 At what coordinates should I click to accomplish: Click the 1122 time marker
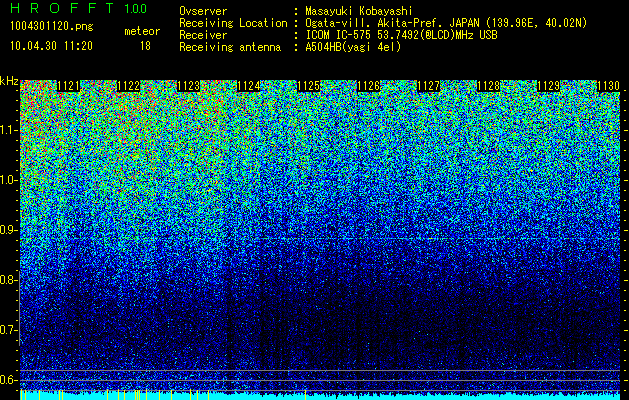click(x=128, y=86)
